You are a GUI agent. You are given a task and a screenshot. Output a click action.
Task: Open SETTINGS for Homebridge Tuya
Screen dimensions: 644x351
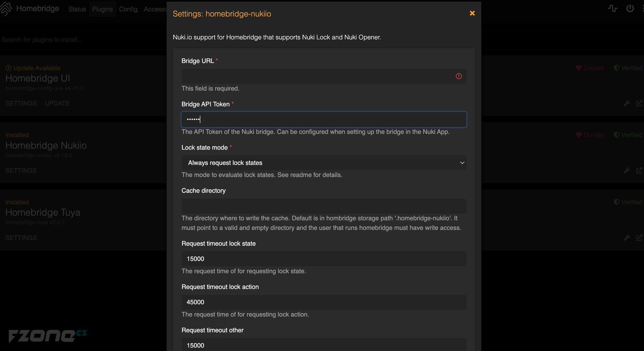click(21, 238)
